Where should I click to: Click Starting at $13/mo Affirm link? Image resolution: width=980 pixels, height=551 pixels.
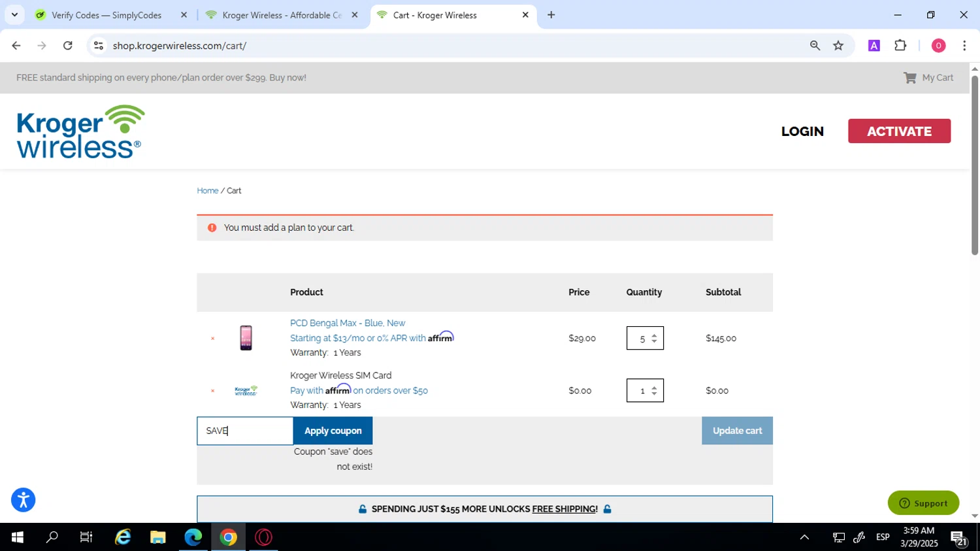tap(372, 338)
